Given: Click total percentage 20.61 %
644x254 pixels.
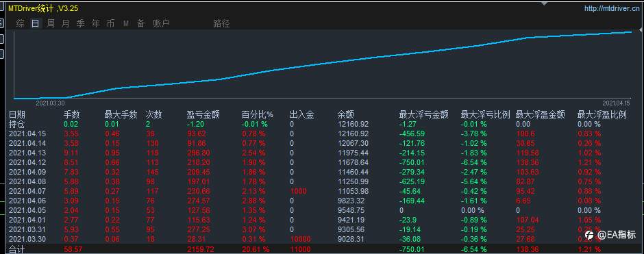Looking at the screenshot, I should coord(256,249).
